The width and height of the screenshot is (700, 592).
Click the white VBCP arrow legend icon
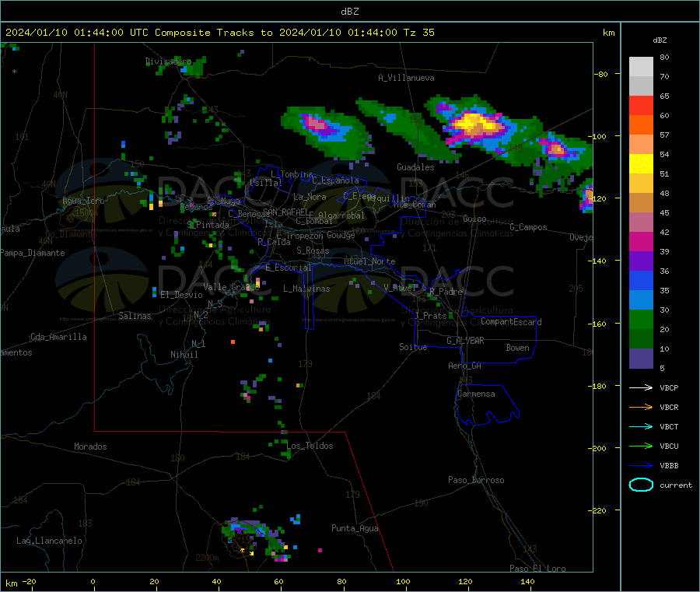(x=641, y=387)
